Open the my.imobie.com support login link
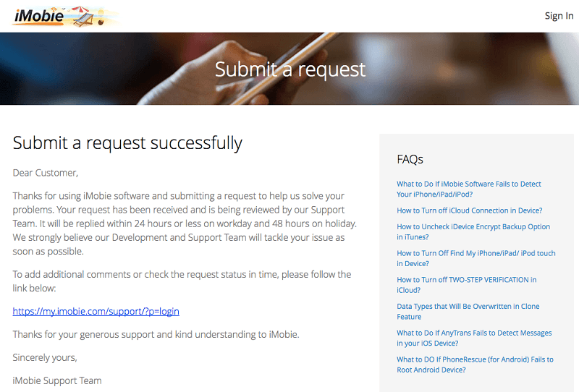The height and width of the screenshot is (392, 579). [x=96, y=311]
